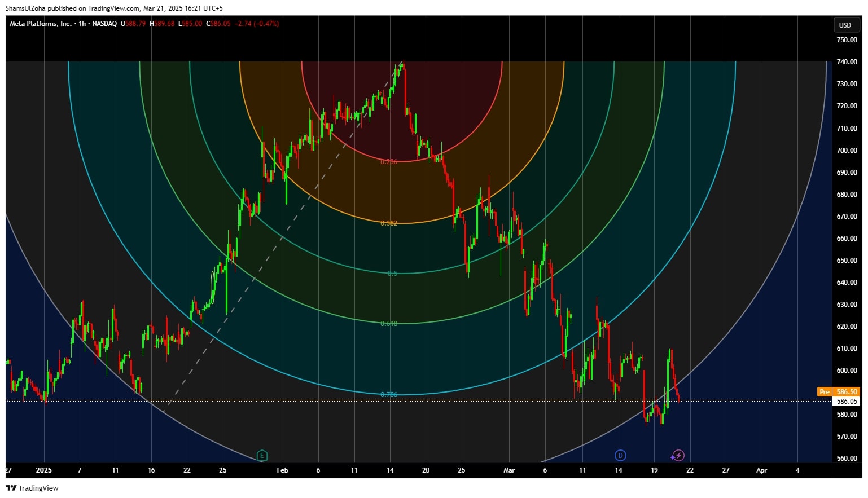This screenshot has width=868, height=498.
Task: Click the 720.00 price axis label
Action: [847, 106]
